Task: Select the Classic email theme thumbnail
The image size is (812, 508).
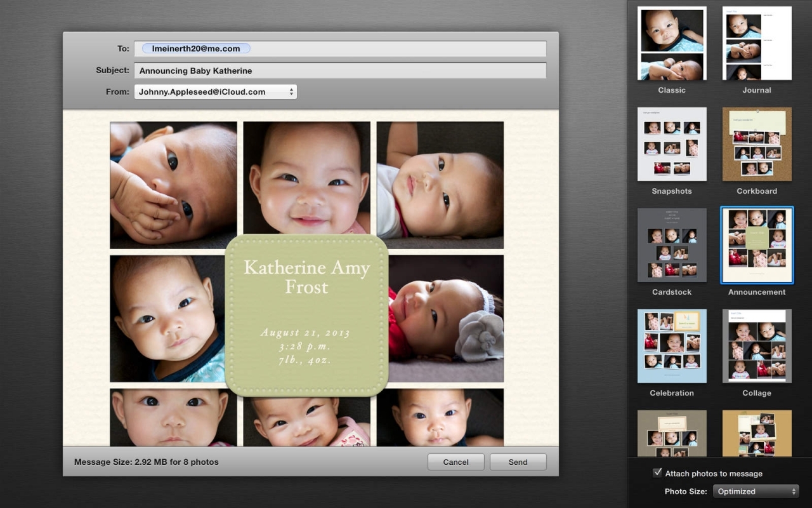Action: click(672, 43)
